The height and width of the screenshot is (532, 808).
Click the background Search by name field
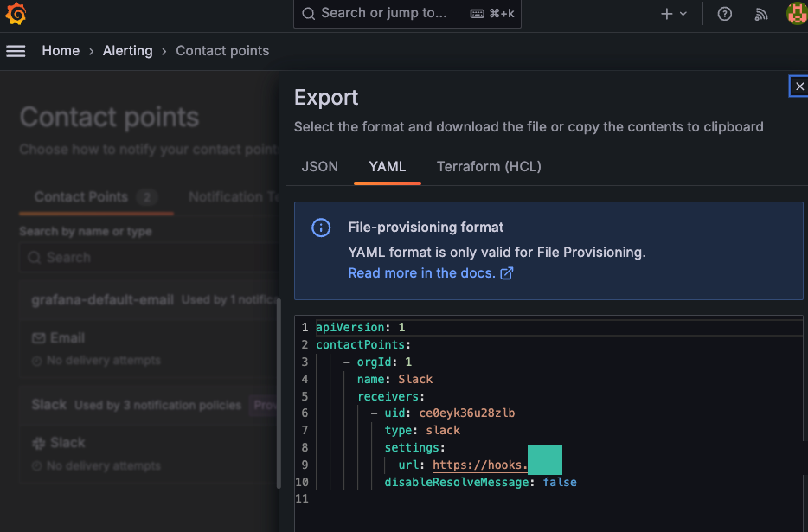pyautogui.click(x=149, y=257)
